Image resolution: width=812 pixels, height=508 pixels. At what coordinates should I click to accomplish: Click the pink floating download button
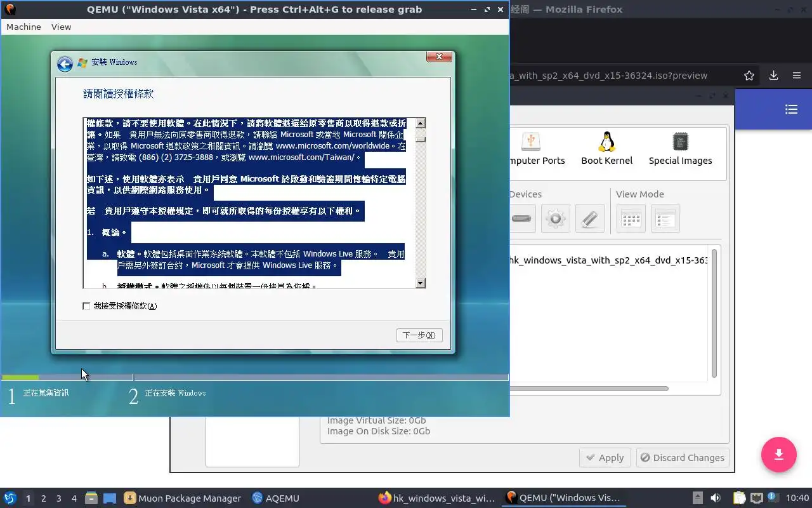pyautogui.click(x=779, y=455)
